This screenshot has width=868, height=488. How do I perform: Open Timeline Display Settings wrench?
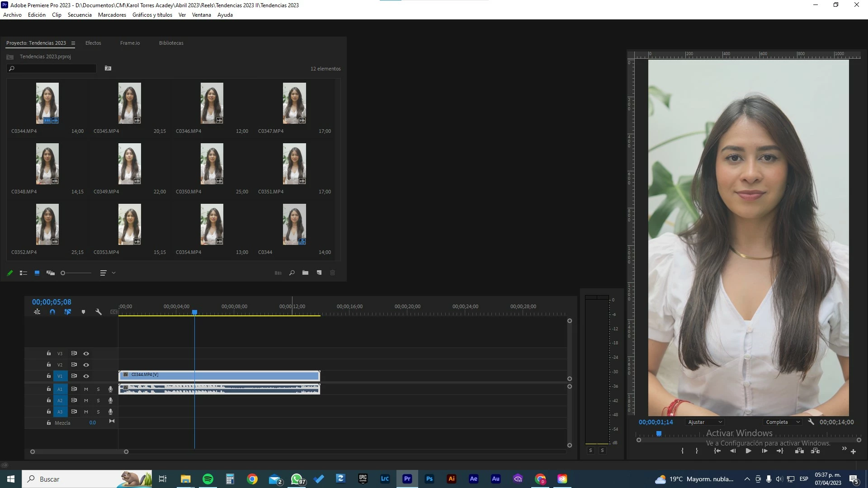[x=99, y=312]
